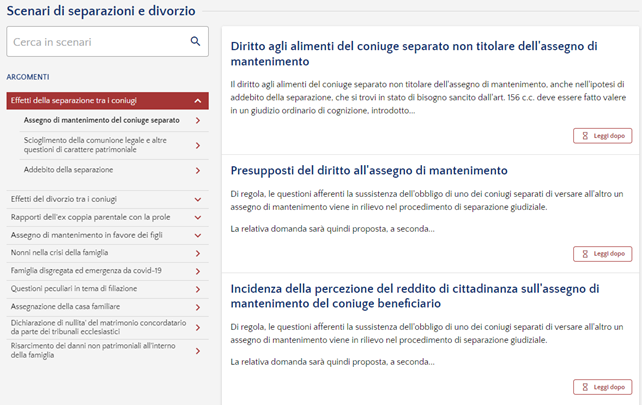
Task: Open 'Famiglia disgregata ed emergenza da covid-19'
Action: coord(86,271)
